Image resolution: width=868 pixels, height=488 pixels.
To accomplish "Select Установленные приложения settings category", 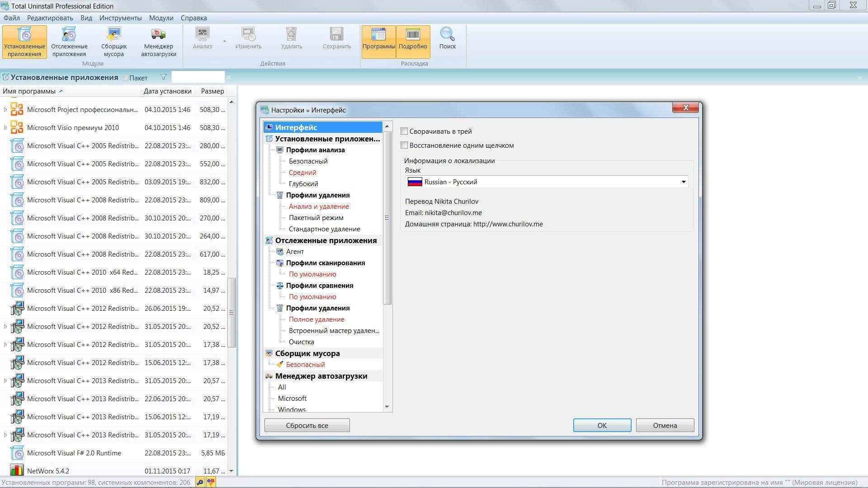I will (323, 139).
